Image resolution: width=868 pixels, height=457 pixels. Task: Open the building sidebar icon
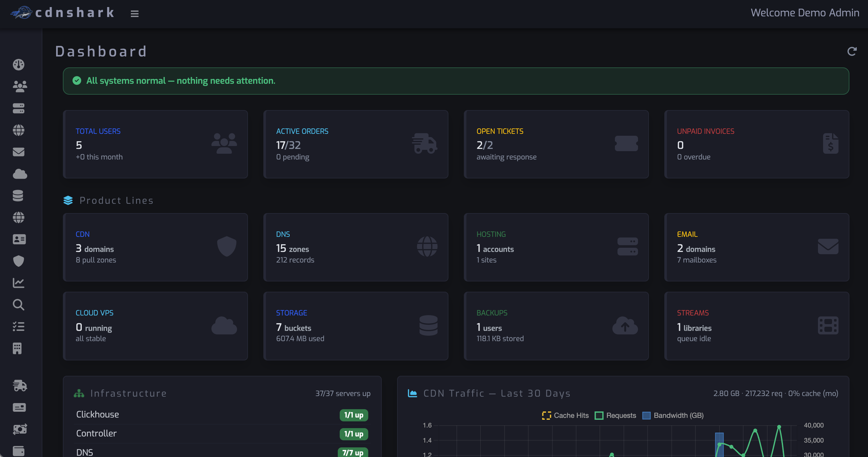tap(17, 348)
